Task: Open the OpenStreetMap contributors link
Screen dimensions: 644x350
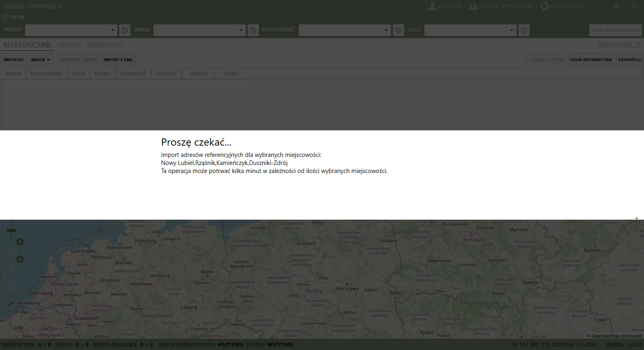Action: (x=616, y=336)
